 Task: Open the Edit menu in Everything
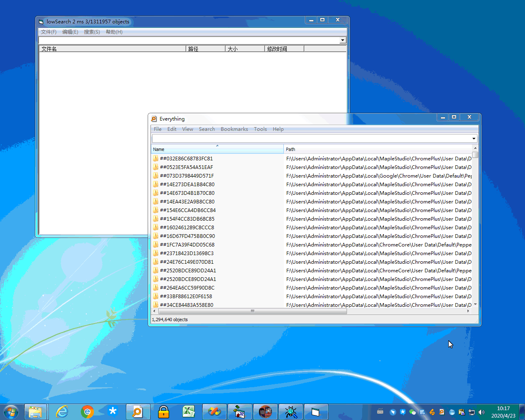click(172, 129)
